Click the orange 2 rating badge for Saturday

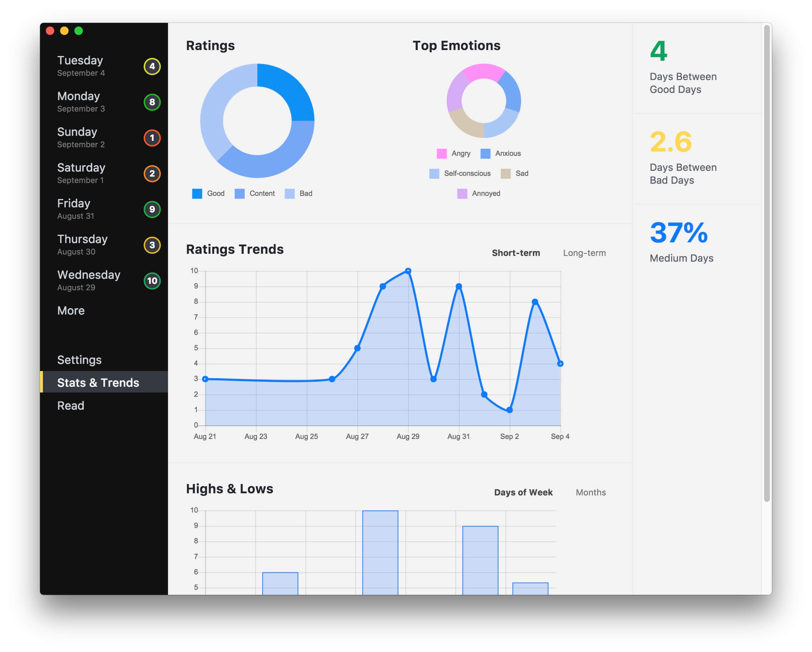point(152,174)
